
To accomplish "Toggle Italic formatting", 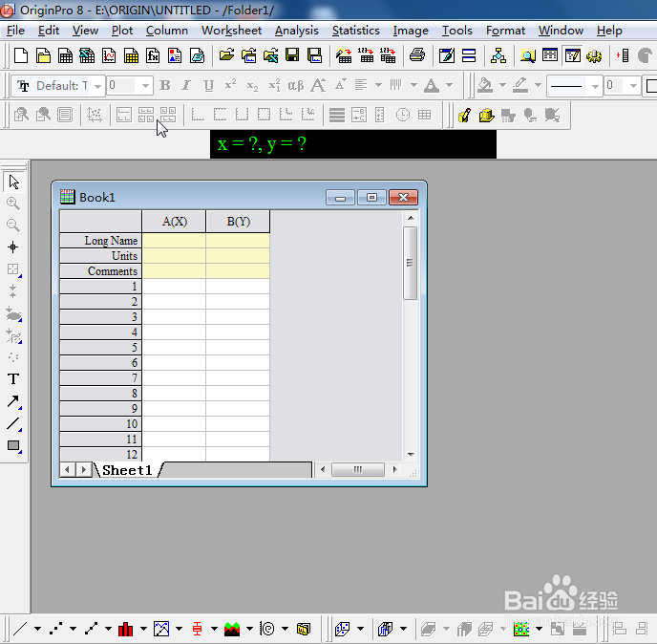I will pyautogui.click(x=186, y=86).
